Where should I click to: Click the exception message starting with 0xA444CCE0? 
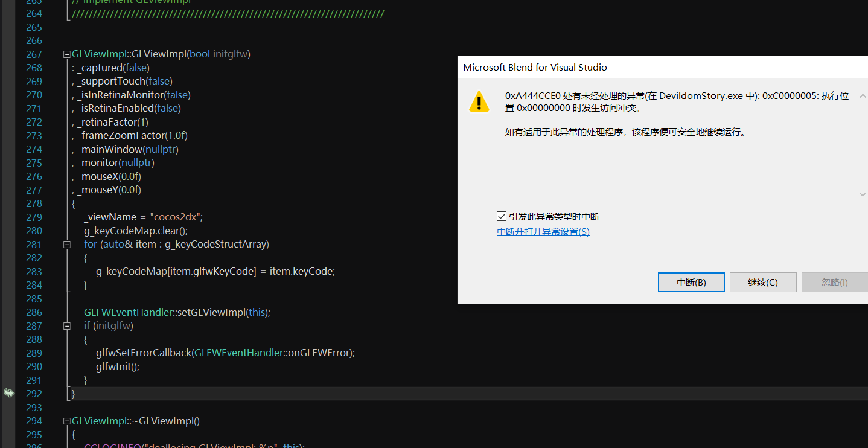pos(677,102)
